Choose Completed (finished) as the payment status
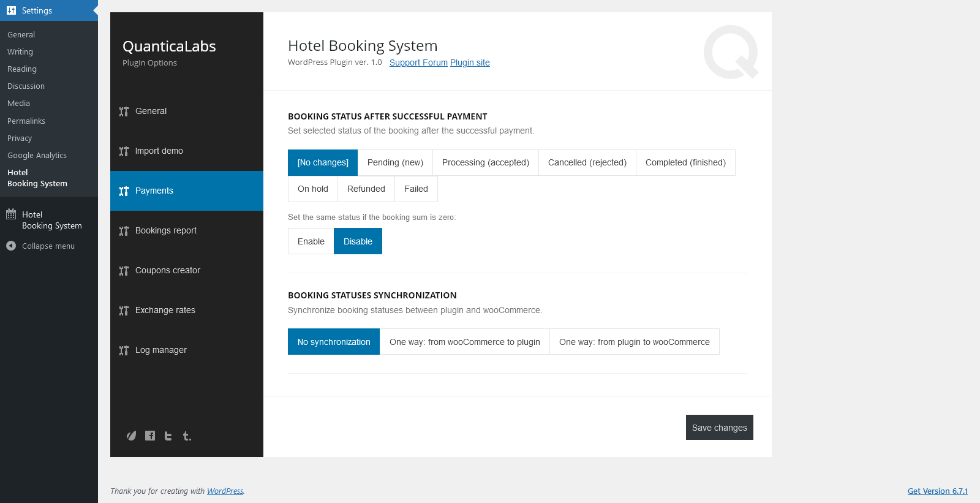 coord(685,162)
